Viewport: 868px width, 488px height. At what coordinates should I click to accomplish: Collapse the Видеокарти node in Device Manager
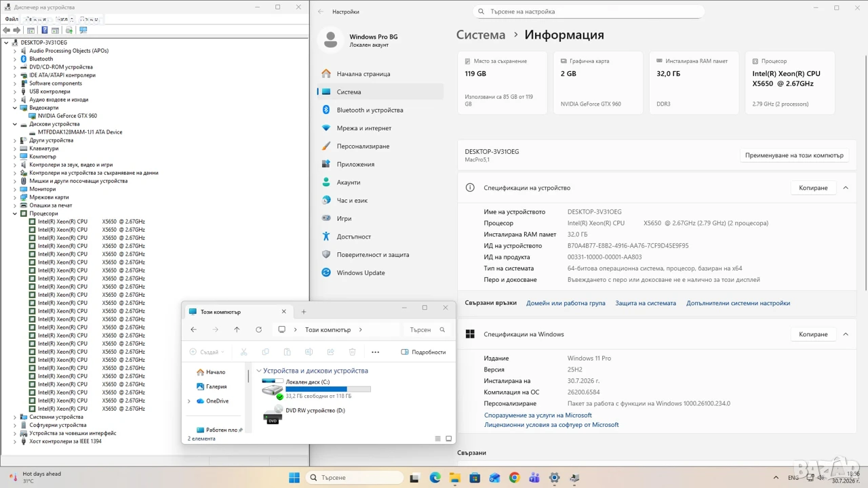[x=15, y=108]
